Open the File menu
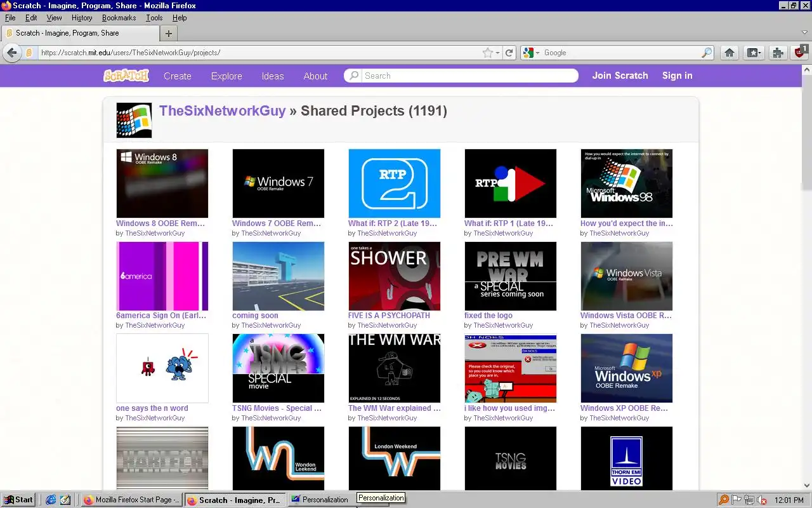Viewport: 812px width, 508px height. pyautogui.click(x=10, y=18)
